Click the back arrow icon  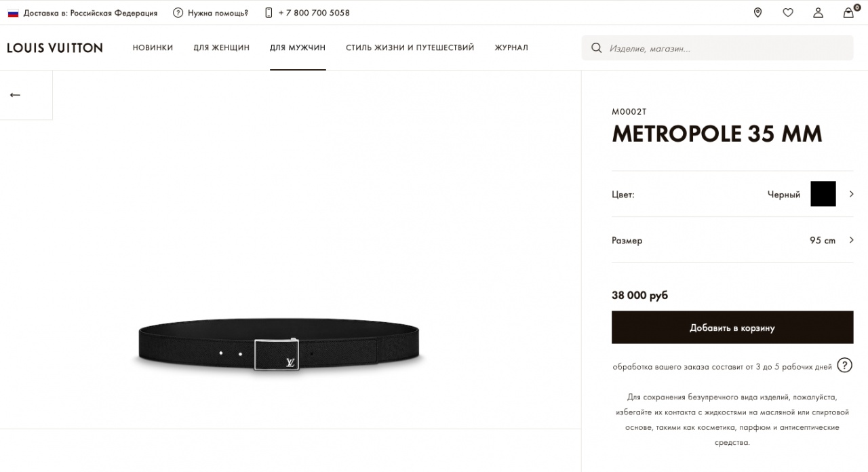click(x=15, y=95)
